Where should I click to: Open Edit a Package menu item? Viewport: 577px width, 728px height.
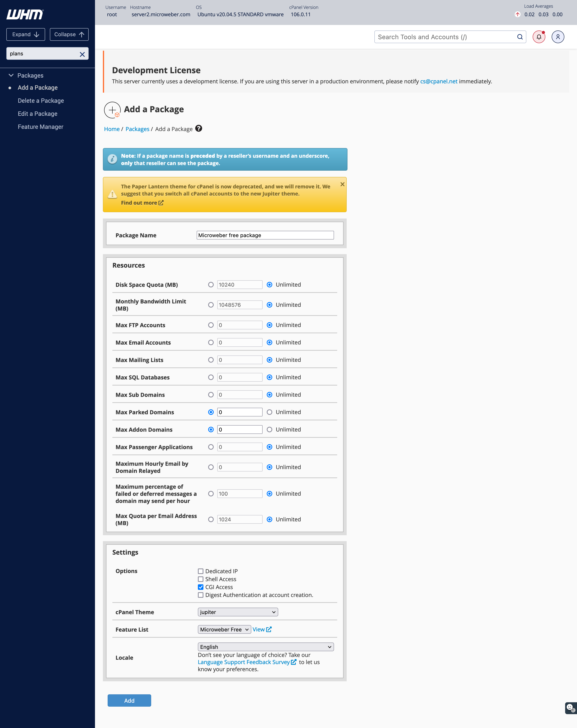point(37,114)
